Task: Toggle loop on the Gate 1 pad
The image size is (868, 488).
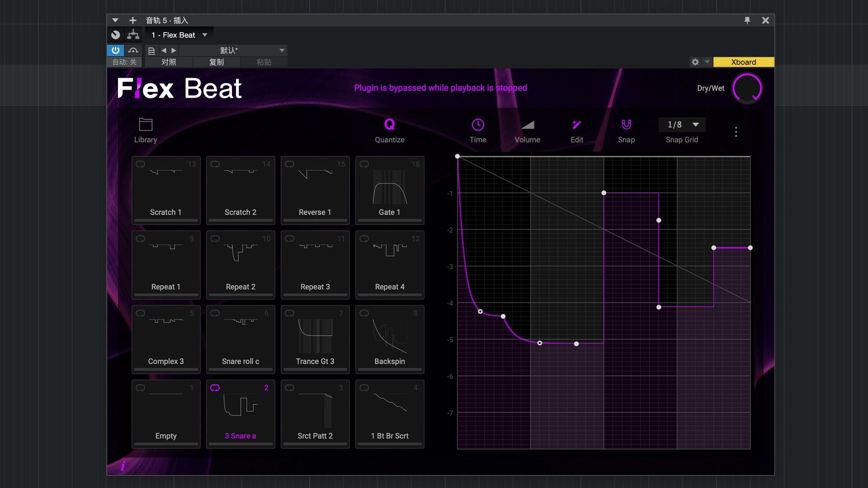Action: point(364,164)
